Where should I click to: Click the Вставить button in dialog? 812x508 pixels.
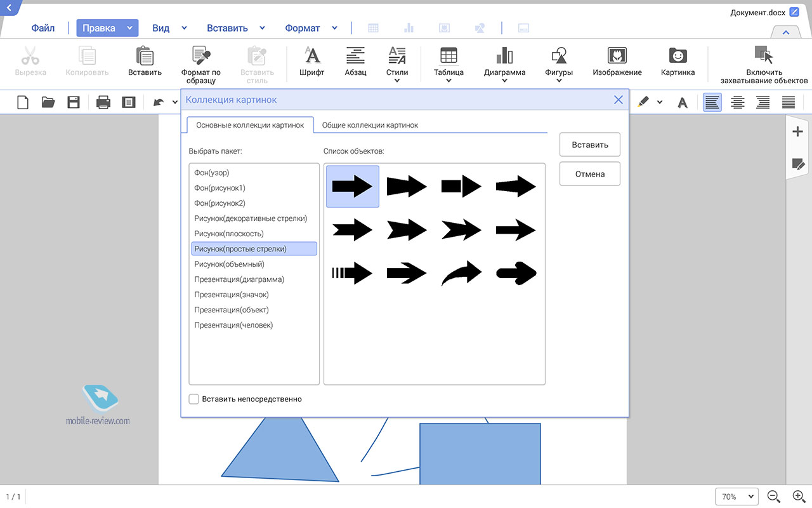point(589,145)
